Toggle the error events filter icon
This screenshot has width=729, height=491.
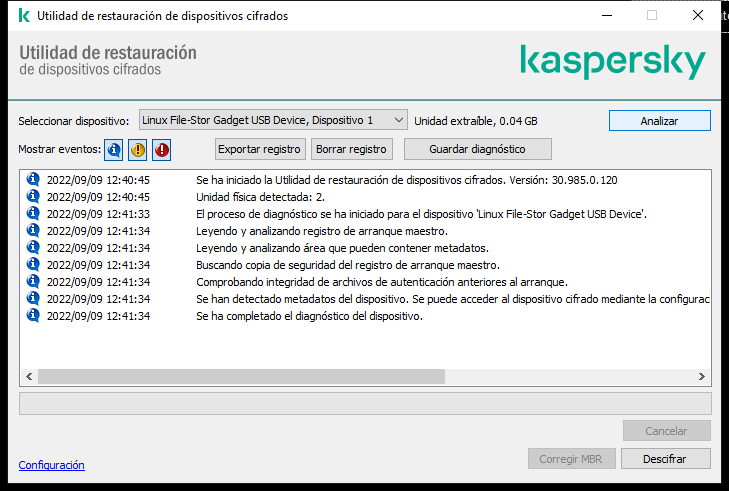coord(162,149)
